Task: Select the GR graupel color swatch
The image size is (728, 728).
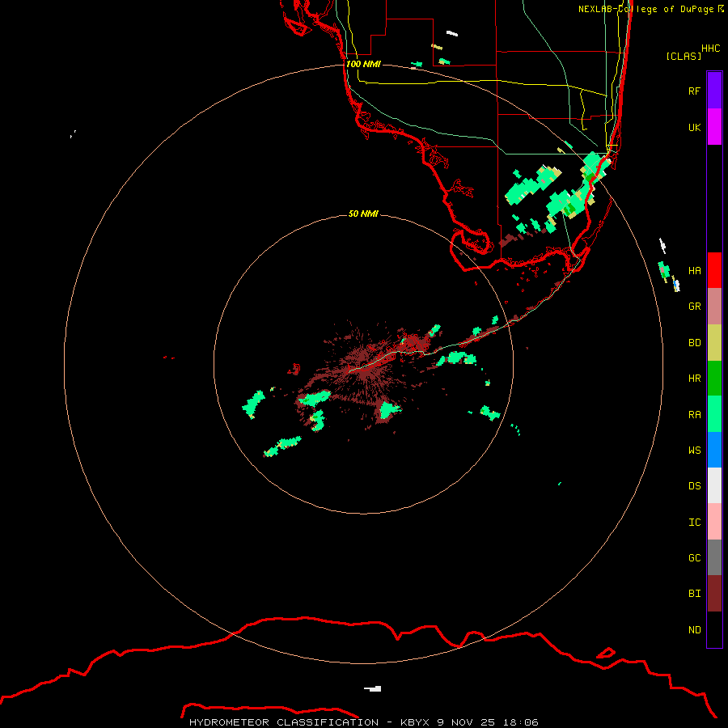Action: (714, 307)
